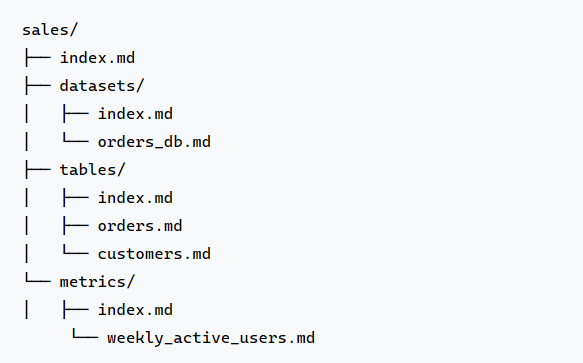Open index.md inside metrics/ folder
This screenshot has width=583, height=363.
click(135, 310)
